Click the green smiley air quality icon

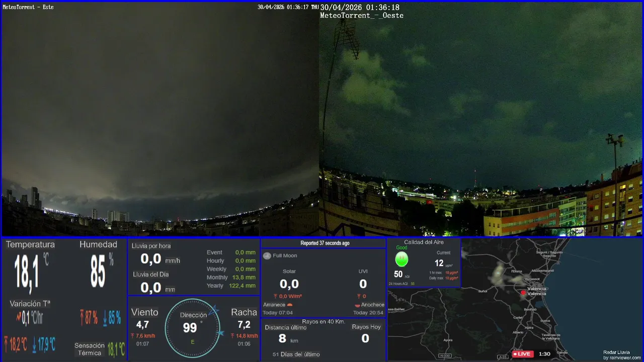coord(401,259)
